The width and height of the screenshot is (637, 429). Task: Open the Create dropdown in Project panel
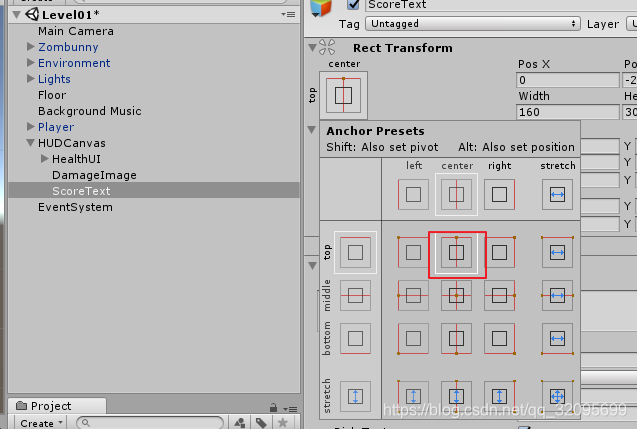(40, 423)
